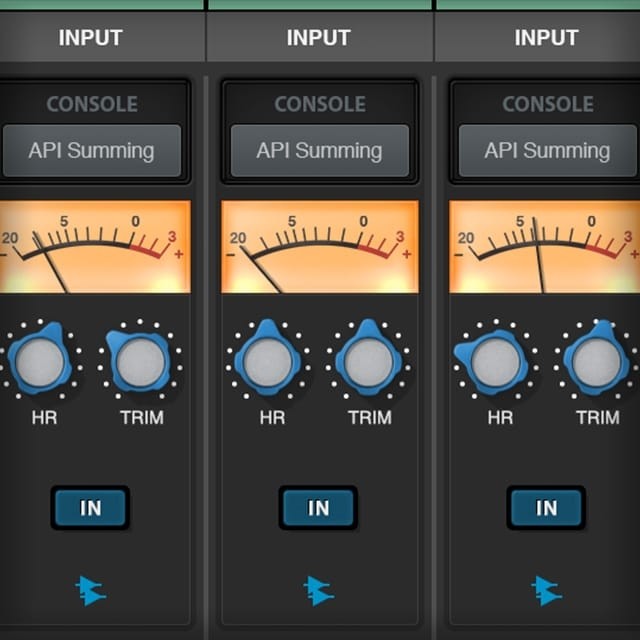Open API Summing dropdown in left channel
The height and width of the screenshot is (640, 640).
pos(91,151)
